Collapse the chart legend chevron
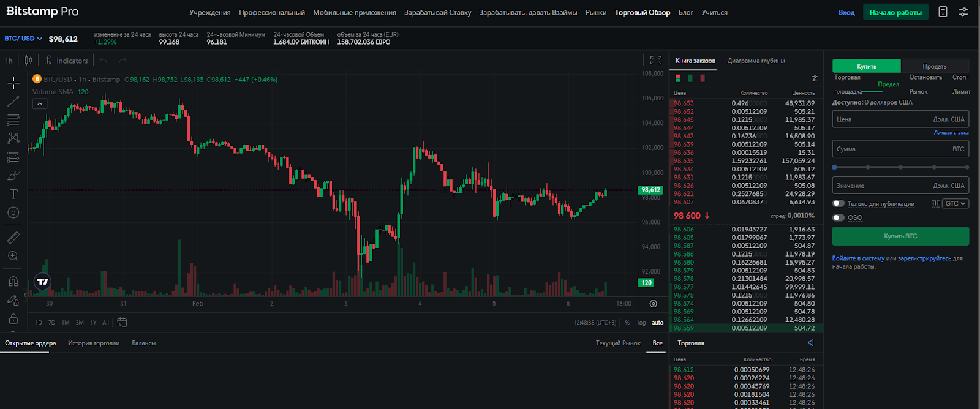Screen dimensions: 980x409 (39, 103)
